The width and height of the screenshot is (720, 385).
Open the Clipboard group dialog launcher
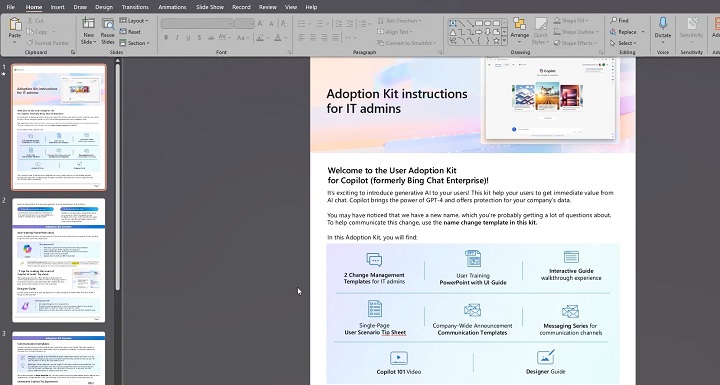[x=73, y=52]
